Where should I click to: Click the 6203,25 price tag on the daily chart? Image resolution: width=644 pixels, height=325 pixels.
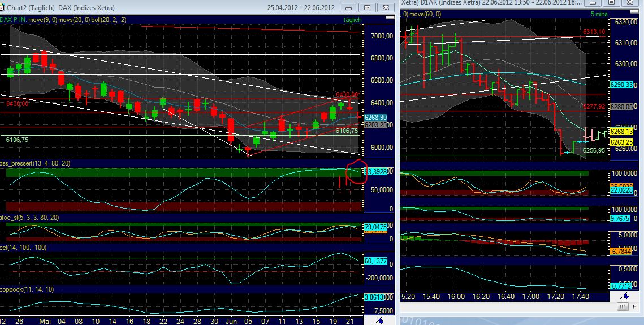375,124
